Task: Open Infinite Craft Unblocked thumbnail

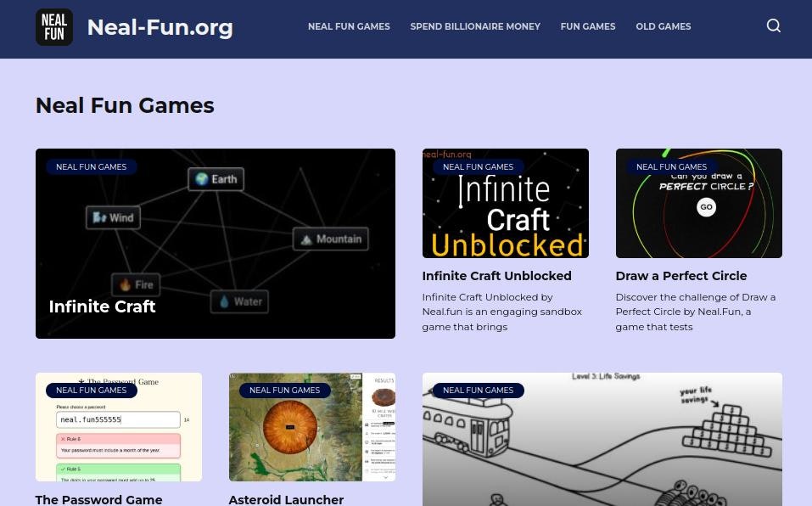Action: [506, 203]
